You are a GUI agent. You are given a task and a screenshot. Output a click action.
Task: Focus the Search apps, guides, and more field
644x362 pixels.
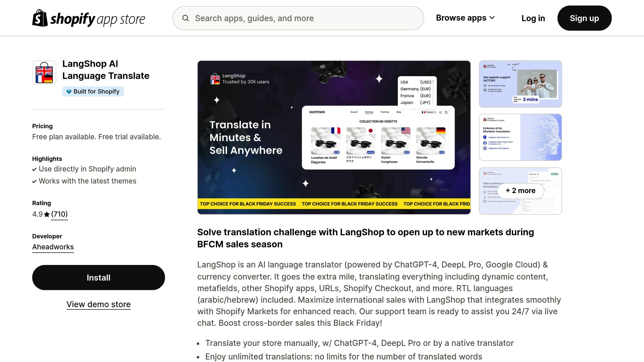pyautogui.click(x=298, y=18)
